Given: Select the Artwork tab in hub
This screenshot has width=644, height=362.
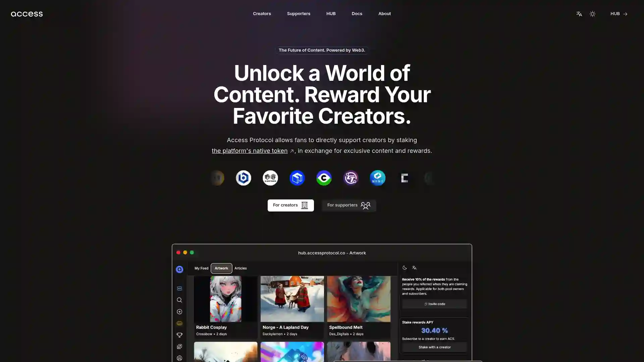Looking at the screenshot, I should (221, 268).
